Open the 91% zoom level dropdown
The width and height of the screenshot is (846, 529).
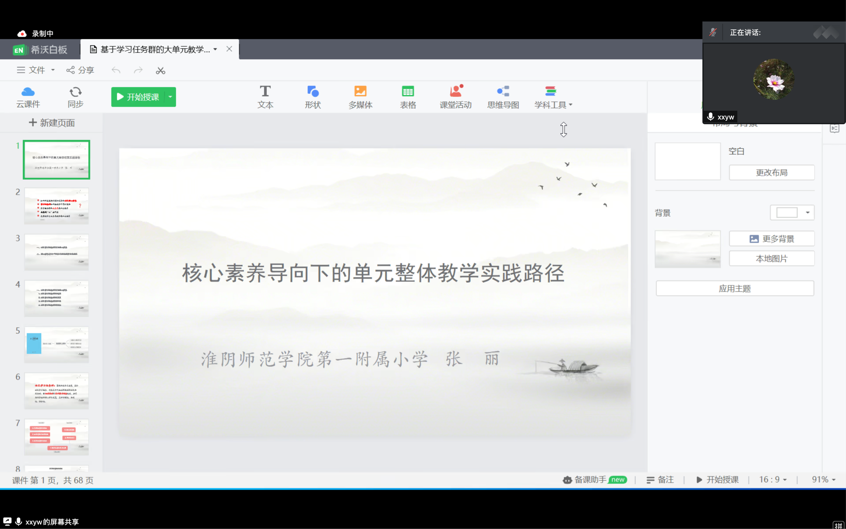[823, 480]
